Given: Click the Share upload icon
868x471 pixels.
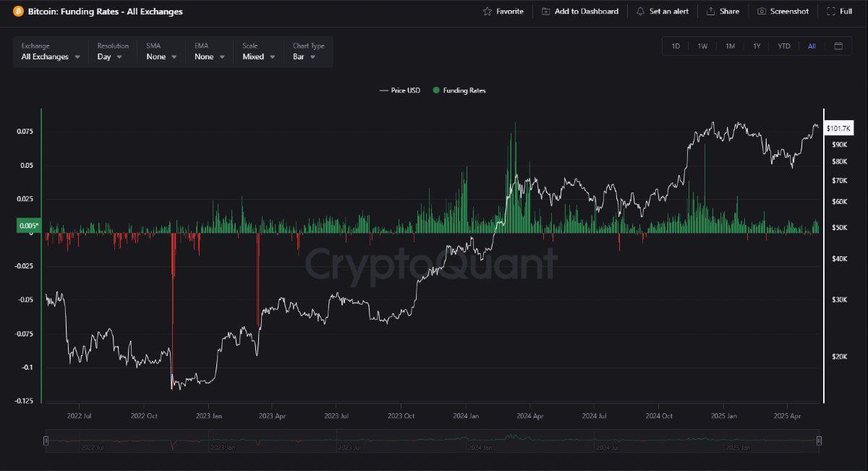Looking at the screenshot, I should [x=710, y=12].
